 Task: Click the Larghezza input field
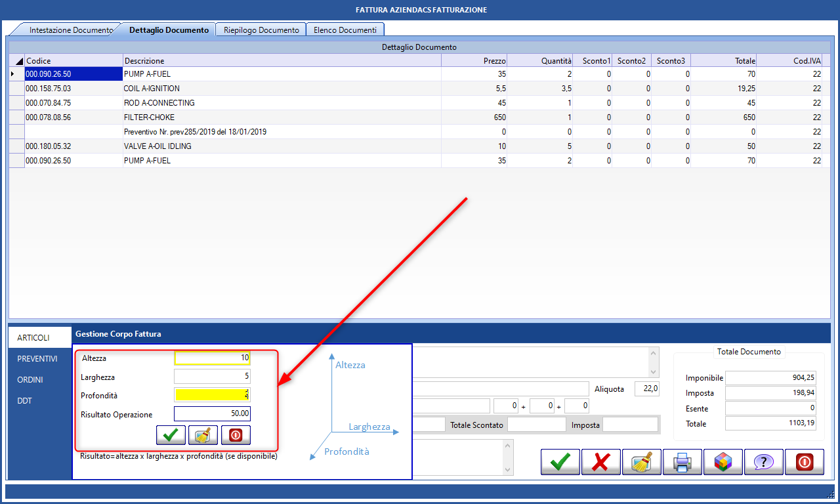coord(212,377)
